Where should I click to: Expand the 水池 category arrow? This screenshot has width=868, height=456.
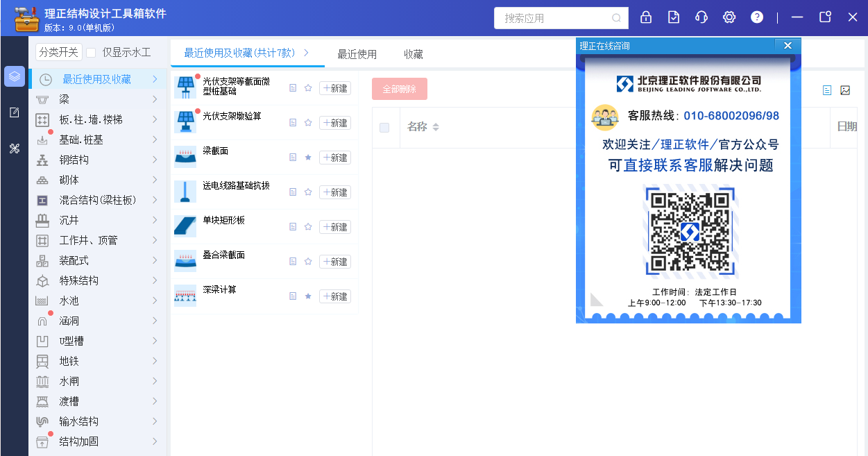point(155,301)
